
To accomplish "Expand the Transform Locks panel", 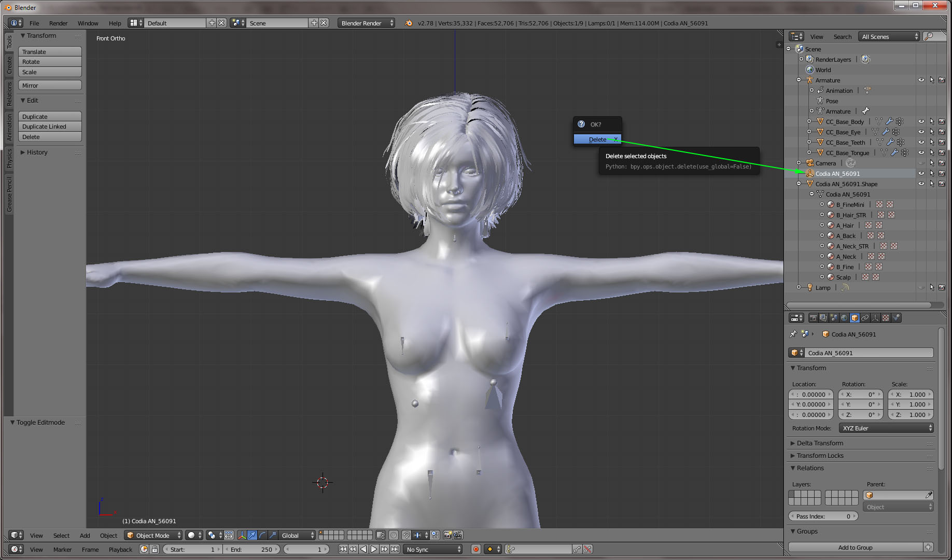I will pyautogui.click(x=820, y=455).
